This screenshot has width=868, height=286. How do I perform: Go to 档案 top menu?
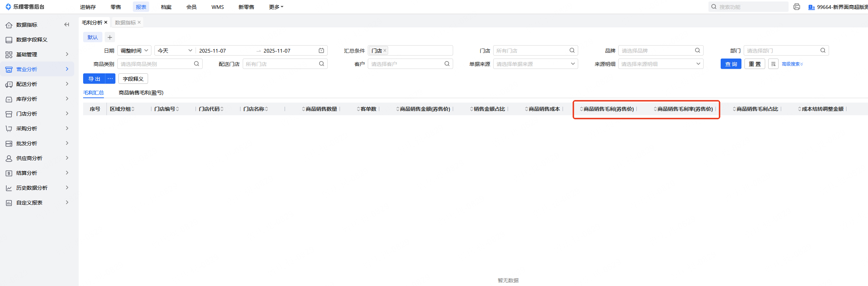pos(166,7)
